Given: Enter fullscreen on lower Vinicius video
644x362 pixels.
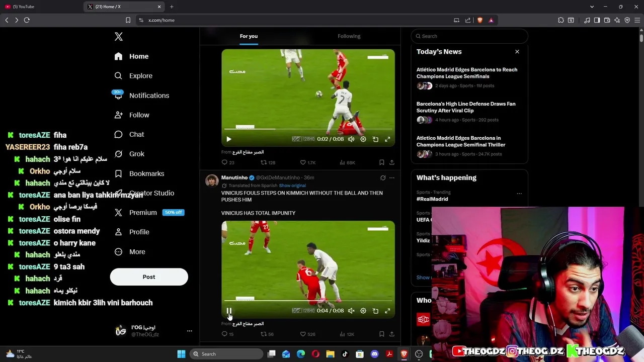Looking at the screenshot, I should point(387,311).
